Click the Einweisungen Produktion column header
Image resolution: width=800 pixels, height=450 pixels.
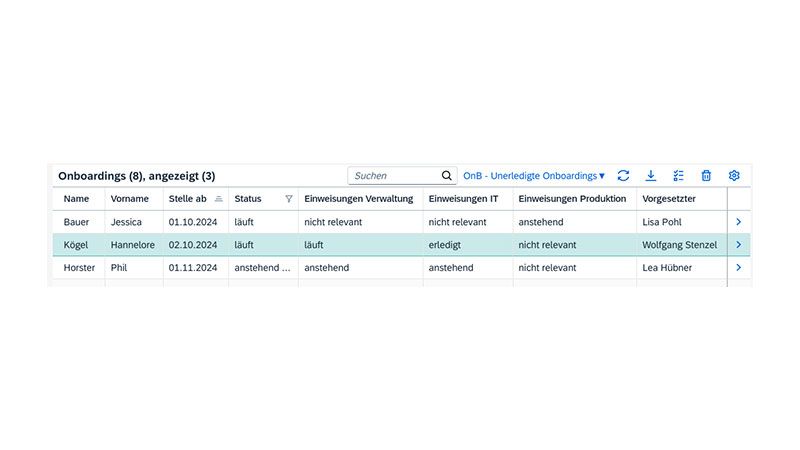(572, 199)
